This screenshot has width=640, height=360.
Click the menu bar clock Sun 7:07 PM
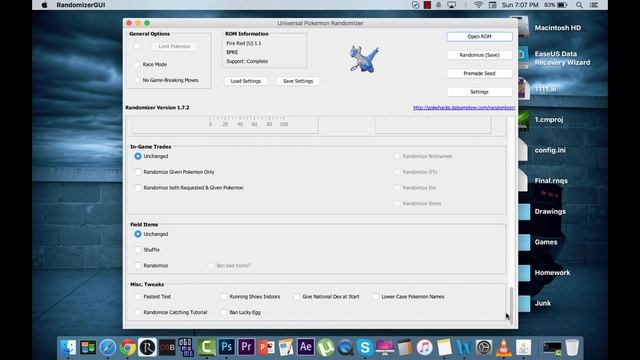[x=520, y=5]
